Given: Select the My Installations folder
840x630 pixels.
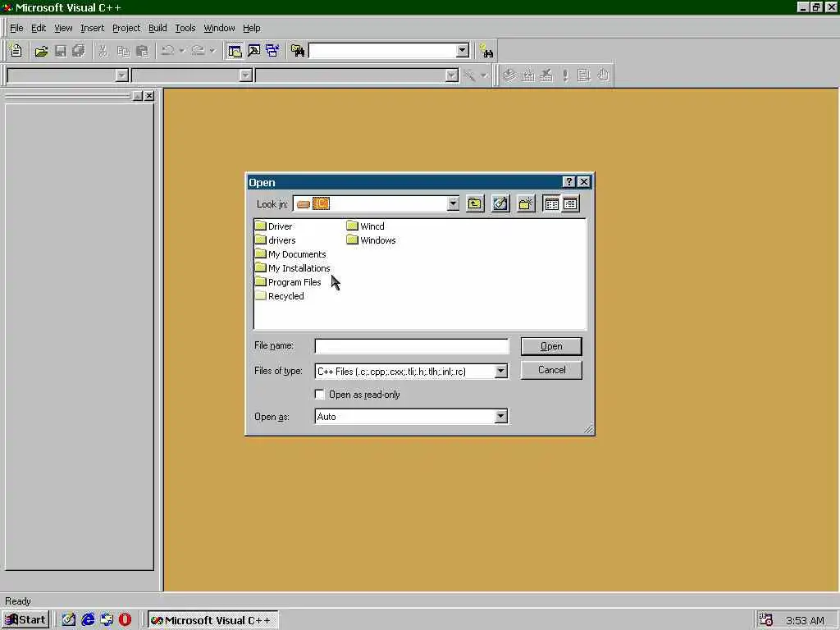Looking at the screenshot, I should pos(293,268).
